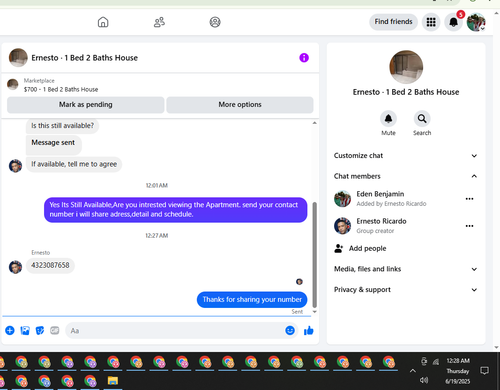Image resolution: width=500 pixels, height=390 pixels.
Task: Show hidden system tray icons chevron
Action: coord(413,371)
